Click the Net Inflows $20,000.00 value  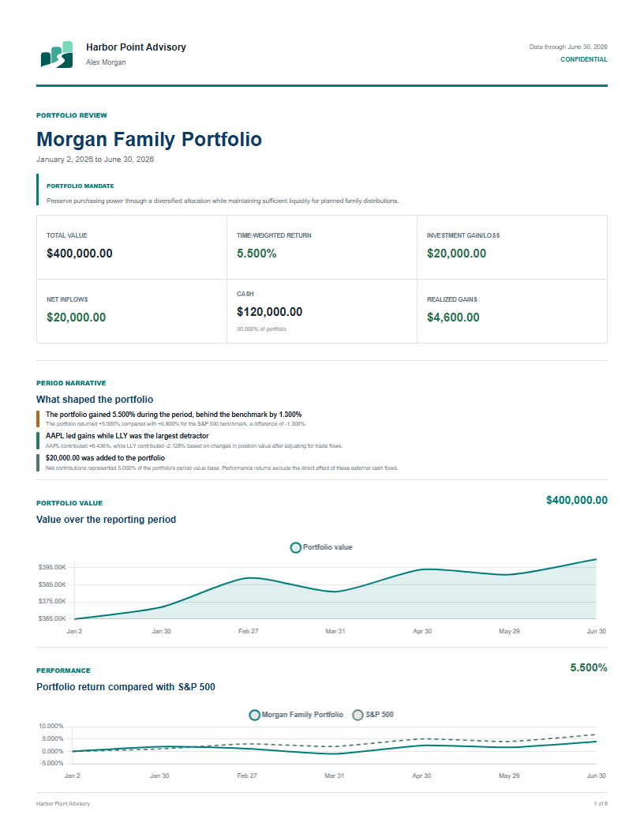76,317
